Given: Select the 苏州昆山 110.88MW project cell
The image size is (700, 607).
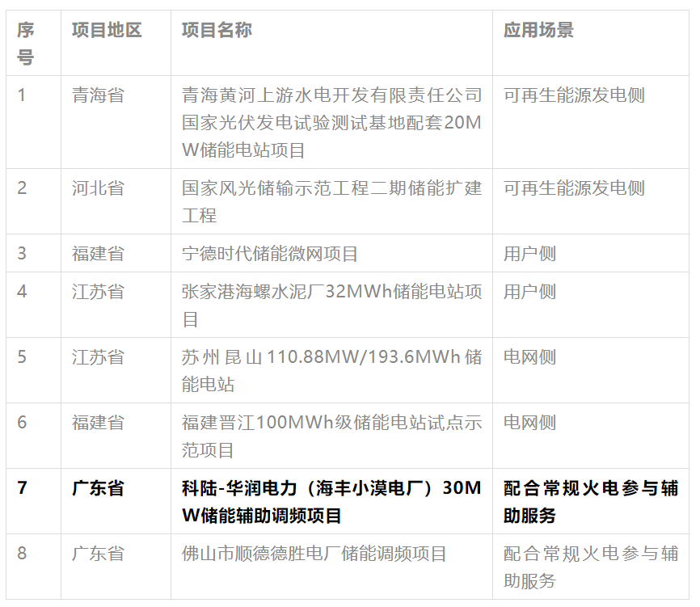Looking at the screenshot, I should [x=331, y=370].
